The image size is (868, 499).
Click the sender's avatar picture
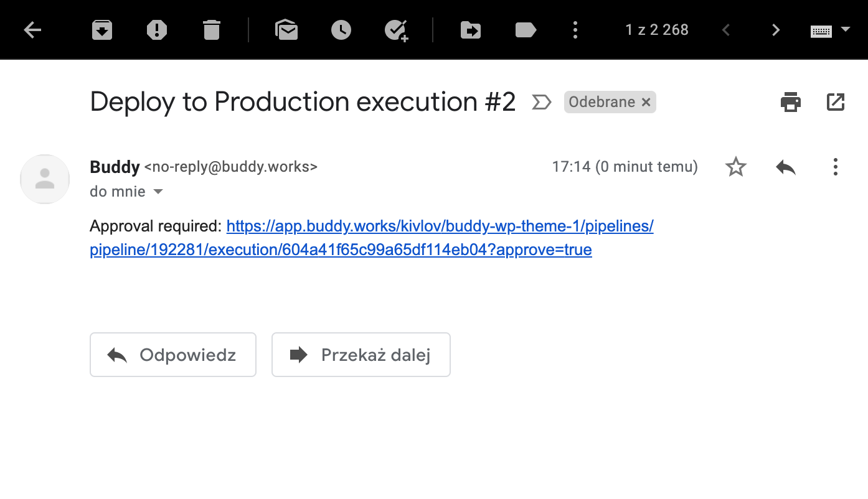tap(45, 179)
